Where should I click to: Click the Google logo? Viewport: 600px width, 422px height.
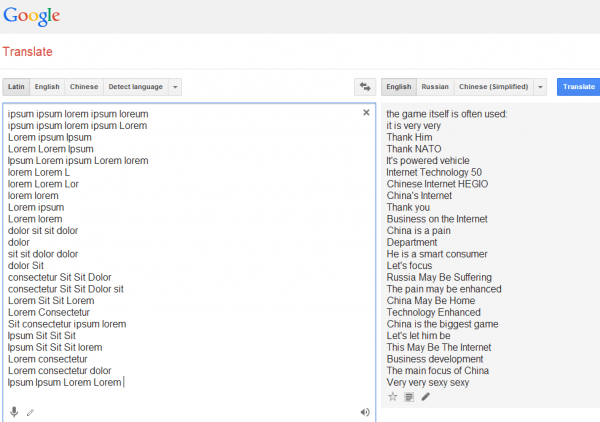[31, 16]
